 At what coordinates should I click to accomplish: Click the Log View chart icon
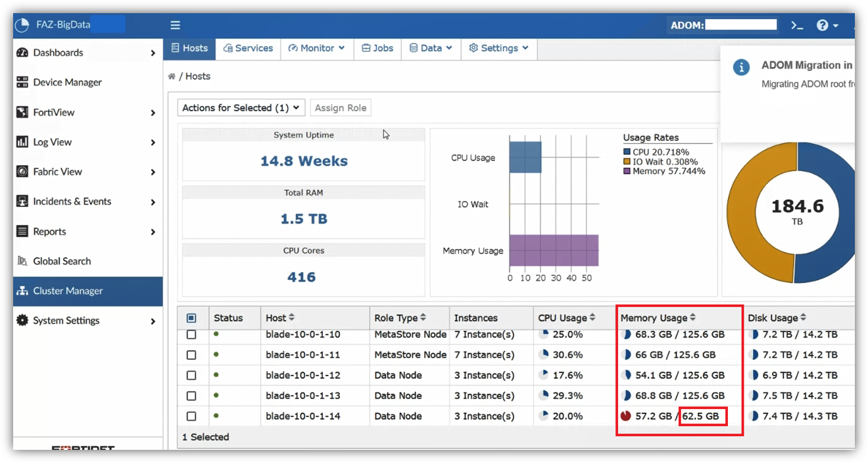[x=22, y=142]
